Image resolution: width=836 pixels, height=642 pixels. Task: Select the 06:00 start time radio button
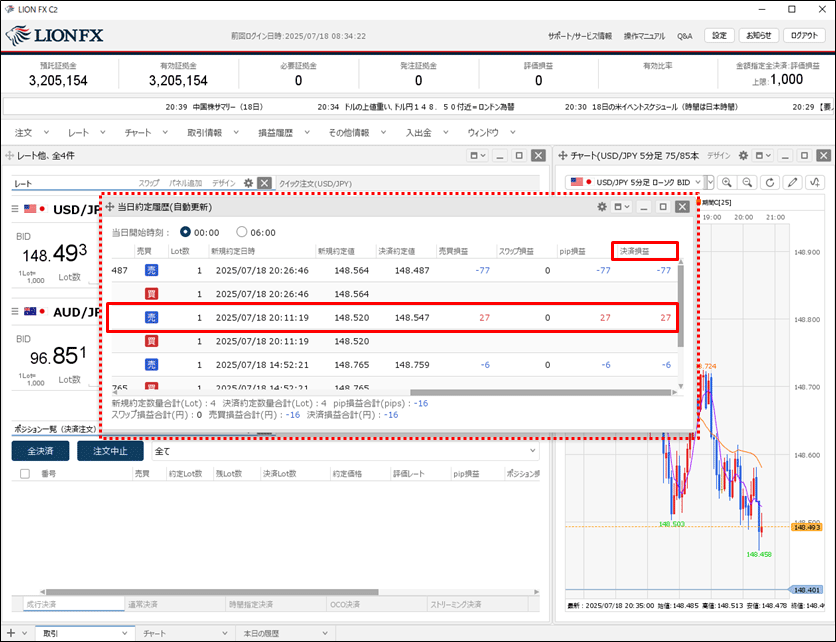(241, 232)
